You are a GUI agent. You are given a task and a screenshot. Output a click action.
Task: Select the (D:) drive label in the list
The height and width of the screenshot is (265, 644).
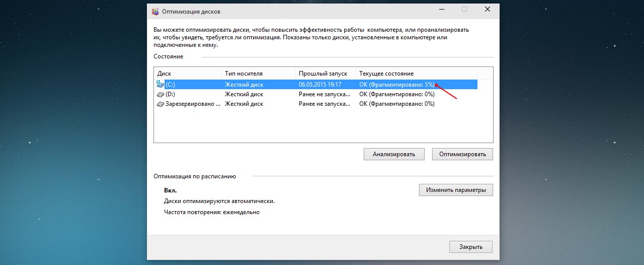[x=170, y=94]
